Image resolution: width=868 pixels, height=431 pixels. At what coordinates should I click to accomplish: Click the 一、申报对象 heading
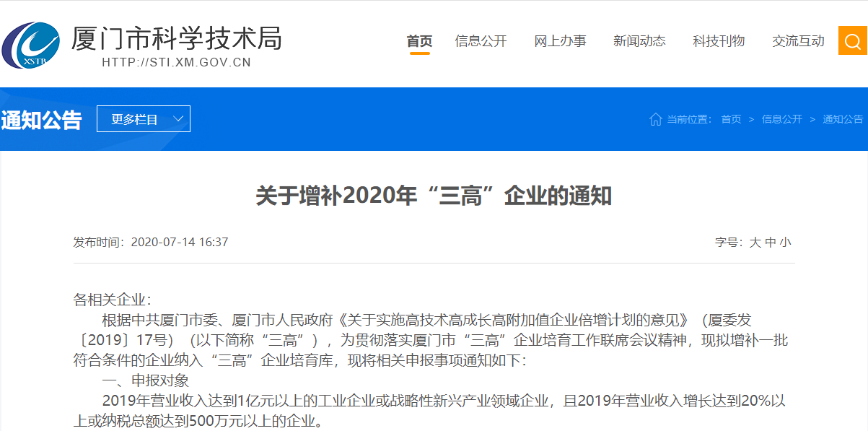click(146, 380)
